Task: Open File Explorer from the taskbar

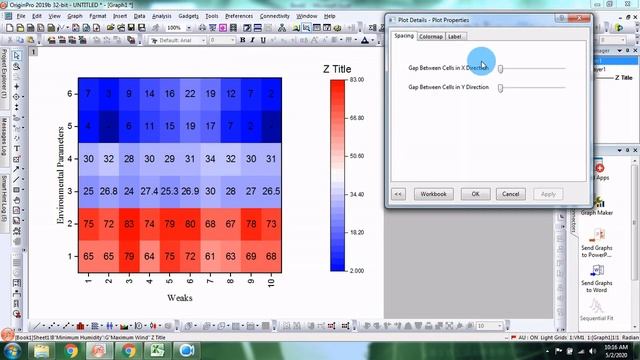Action: click(x=42, y=351)
